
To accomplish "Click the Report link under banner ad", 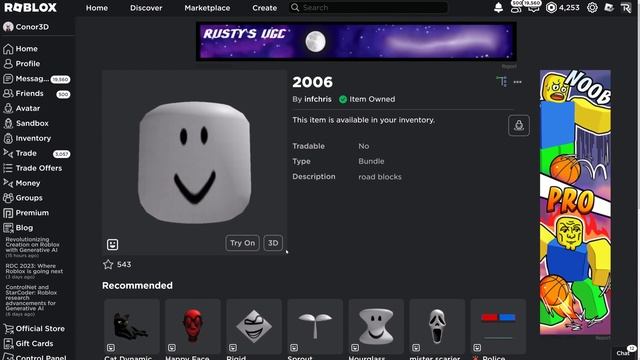I will pyautogui.click(x=509, y=66).
